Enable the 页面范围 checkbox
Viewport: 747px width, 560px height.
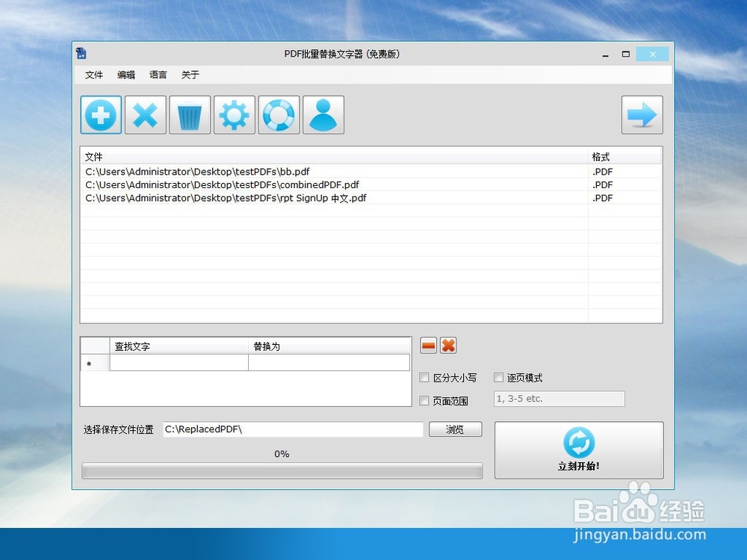425,401
